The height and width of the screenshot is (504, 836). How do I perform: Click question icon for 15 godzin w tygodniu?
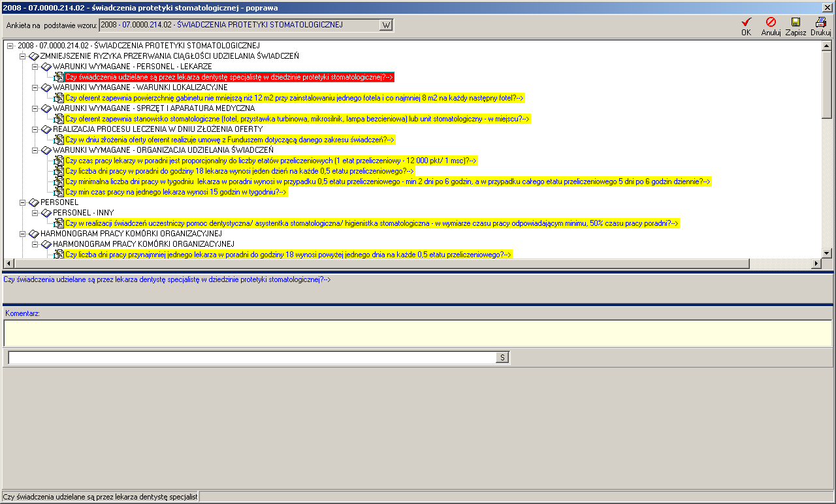59,192
